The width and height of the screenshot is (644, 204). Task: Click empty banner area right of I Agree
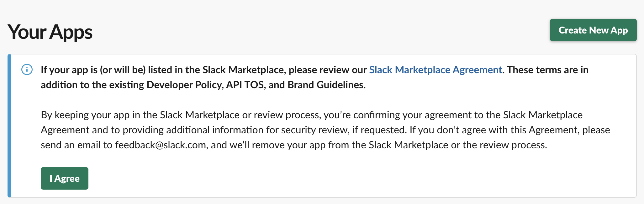(314, 178)
